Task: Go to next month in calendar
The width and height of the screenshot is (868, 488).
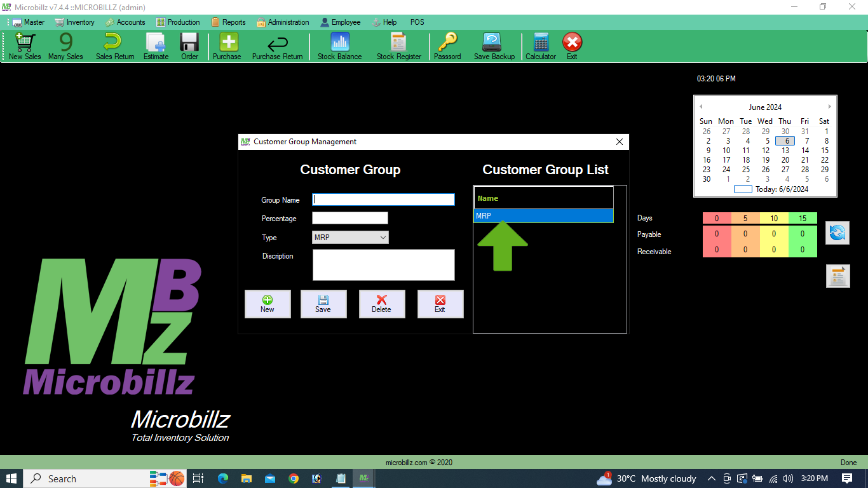Action: pyautogui.click(x=829, y=107)
